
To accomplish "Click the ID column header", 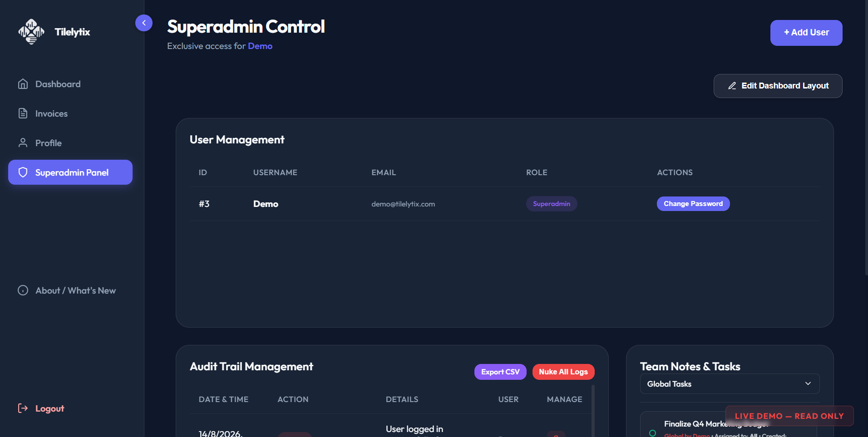I will click(202, 172).
